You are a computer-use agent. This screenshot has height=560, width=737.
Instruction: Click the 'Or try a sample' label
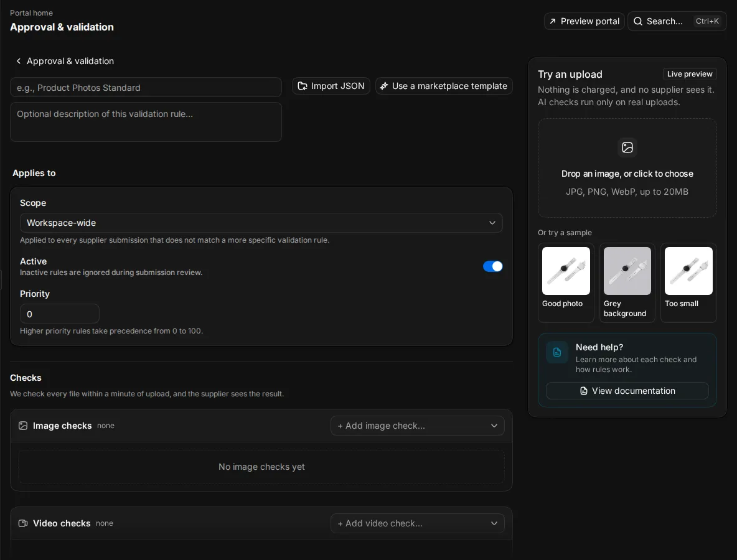(x=565, y=233)
